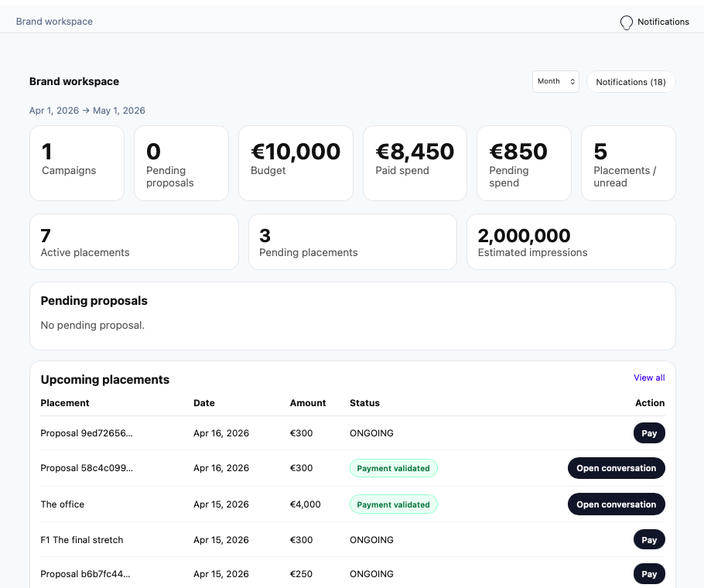Click the €10,000 Budget card
704x588 pixels.
click(x=296, y=163)
